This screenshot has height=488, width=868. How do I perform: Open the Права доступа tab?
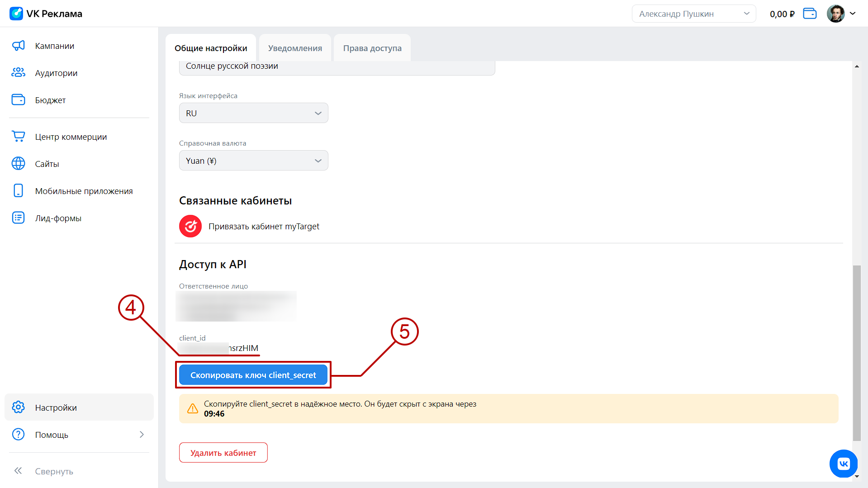[372, 48]
